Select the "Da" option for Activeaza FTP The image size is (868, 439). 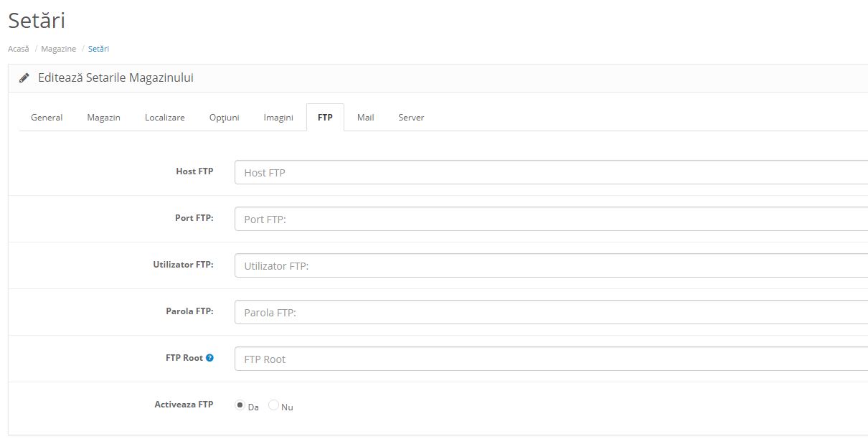240,405
